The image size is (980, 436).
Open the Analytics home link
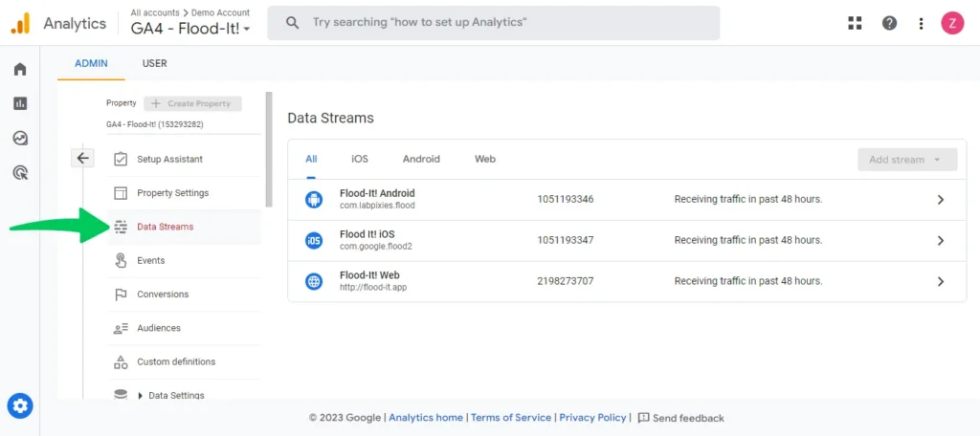pos(426,418)
